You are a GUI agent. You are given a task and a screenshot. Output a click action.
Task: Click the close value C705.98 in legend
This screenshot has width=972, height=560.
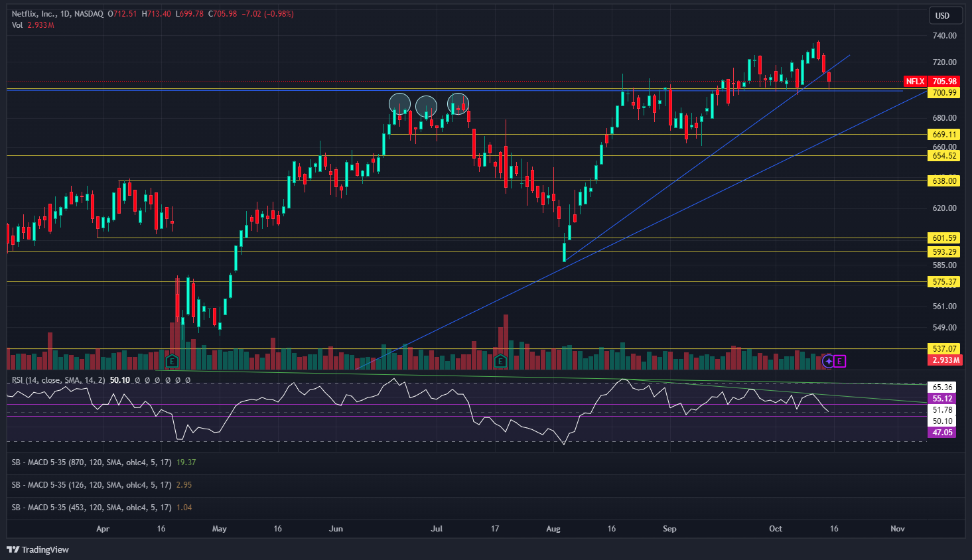(222, 14)
